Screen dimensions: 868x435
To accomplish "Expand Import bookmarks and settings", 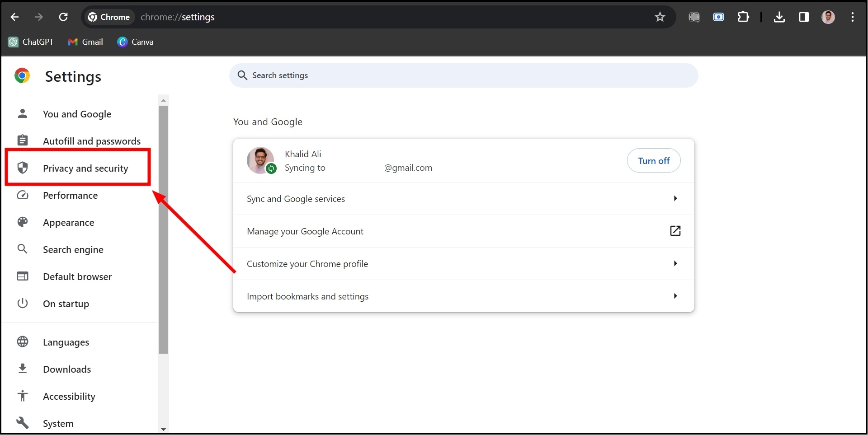I will (463, 296).
